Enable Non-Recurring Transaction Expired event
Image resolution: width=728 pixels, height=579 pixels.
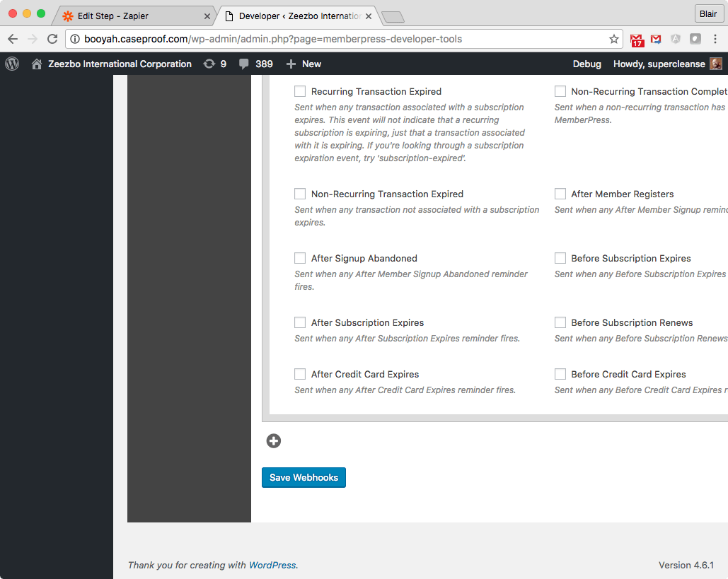click(x=300, y=194)
